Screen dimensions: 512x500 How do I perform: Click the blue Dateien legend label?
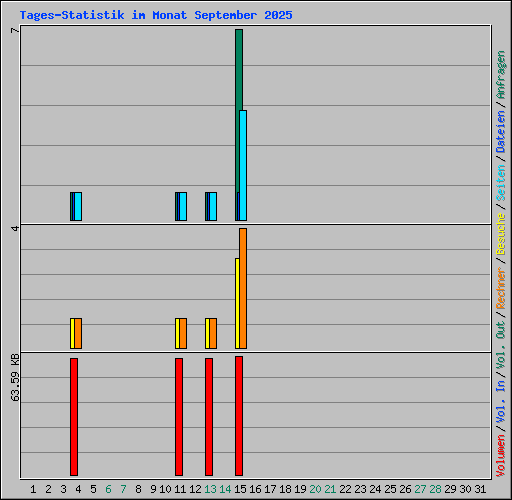pos(501,131)
